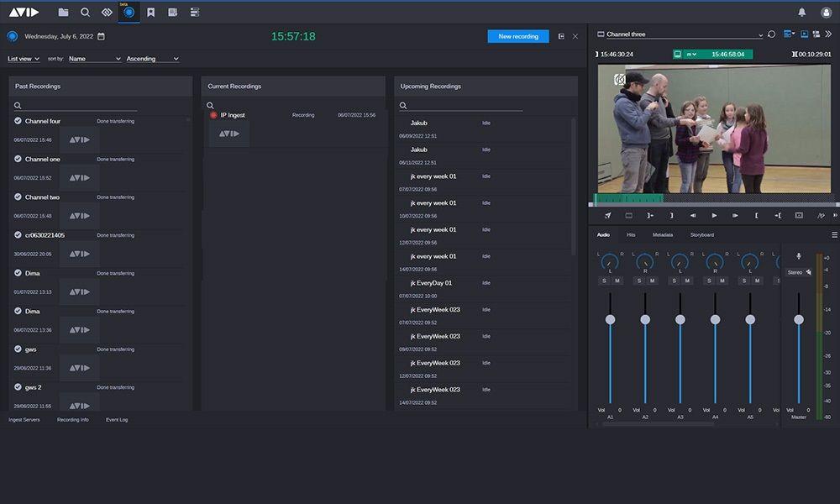Solo audio track A3
This screenshot has width=840, height=504.
pyautogui.click(x=674, y=281)
